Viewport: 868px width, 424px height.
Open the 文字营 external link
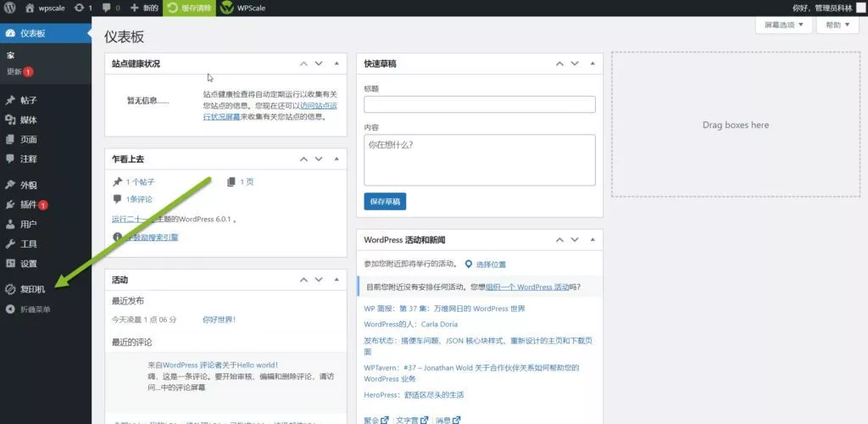(412, 420)
